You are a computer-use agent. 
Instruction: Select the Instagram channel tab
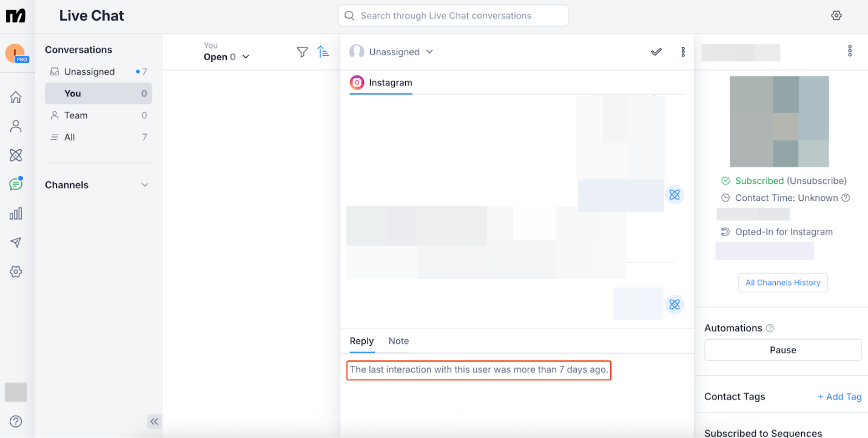point(381,82)
